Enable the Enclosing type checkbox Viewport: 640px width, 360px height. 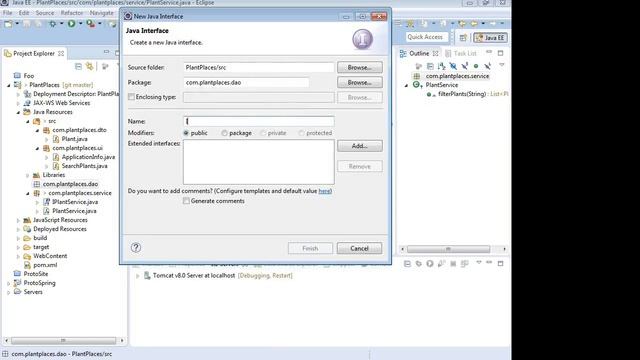tap(131, 97)
